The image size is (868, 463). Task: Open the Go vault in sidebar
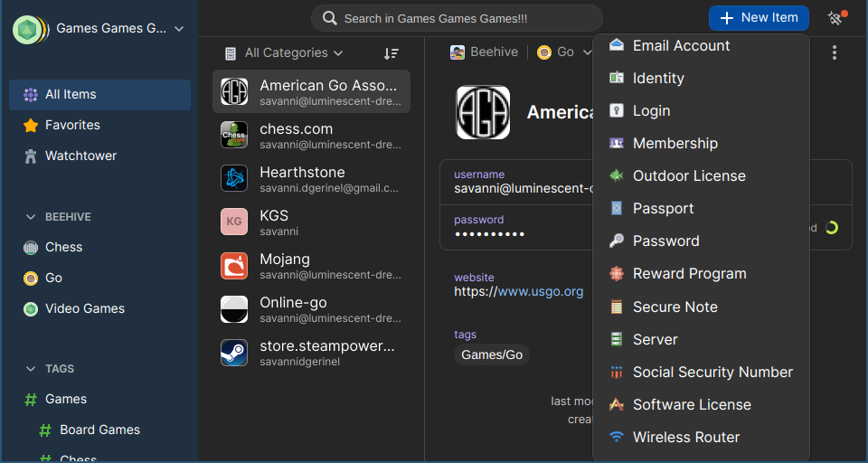click(99, 278)
